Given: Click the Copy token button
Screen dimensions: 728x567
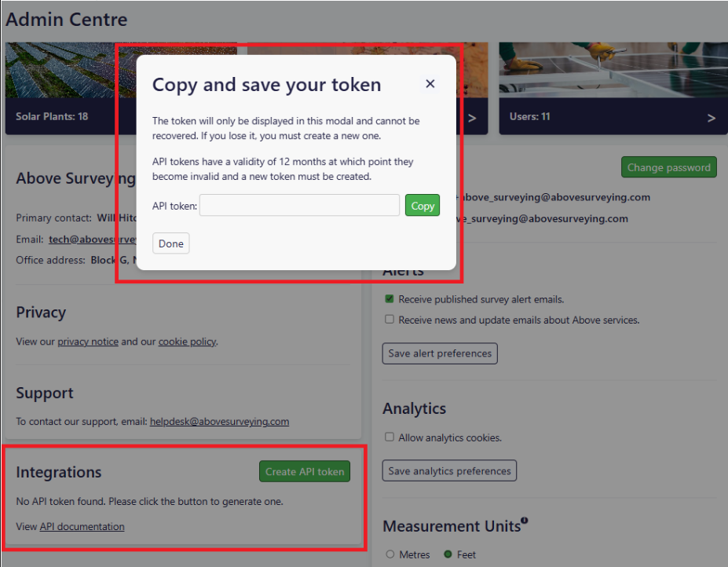Looking at the screenshot, I should [423, 206].
